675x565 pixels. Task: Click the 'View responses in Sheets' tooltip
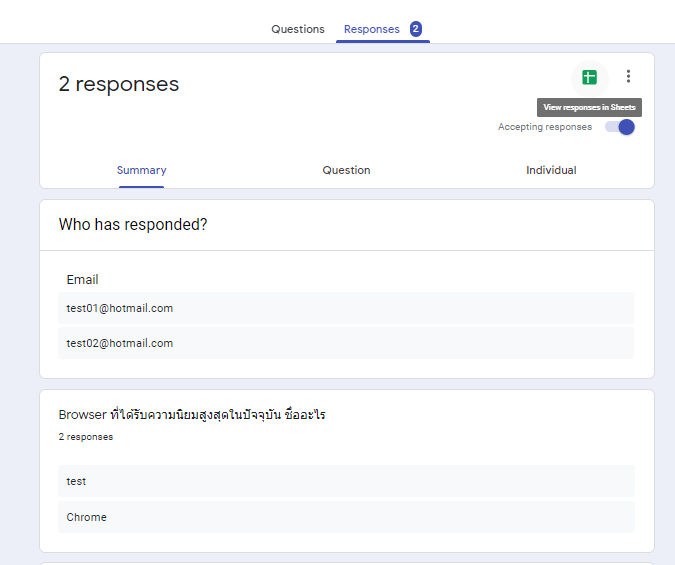pos(589,107)
